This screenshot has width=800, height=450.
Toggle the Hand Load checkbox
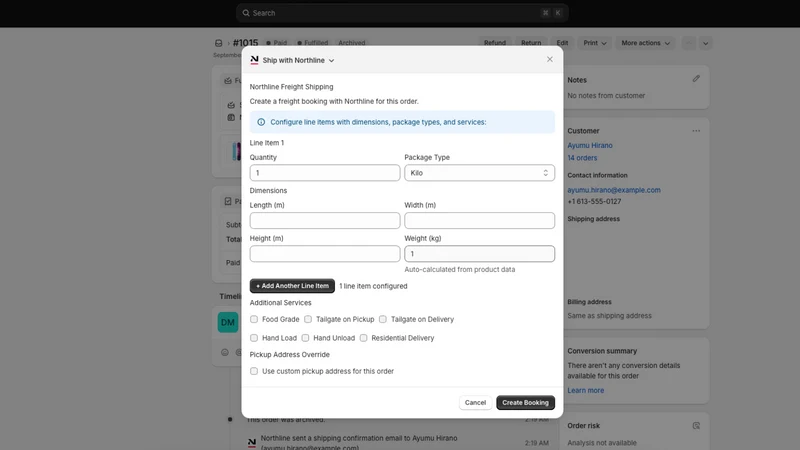point(254,338)
